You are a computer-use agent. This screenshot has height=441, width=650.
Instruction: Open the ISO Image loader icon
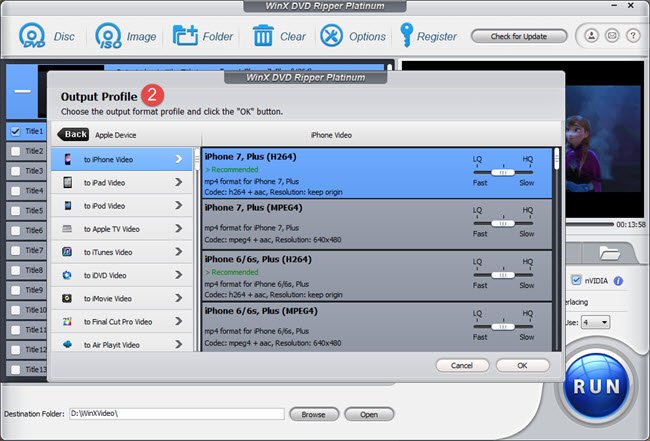click(x=109, y=36)
